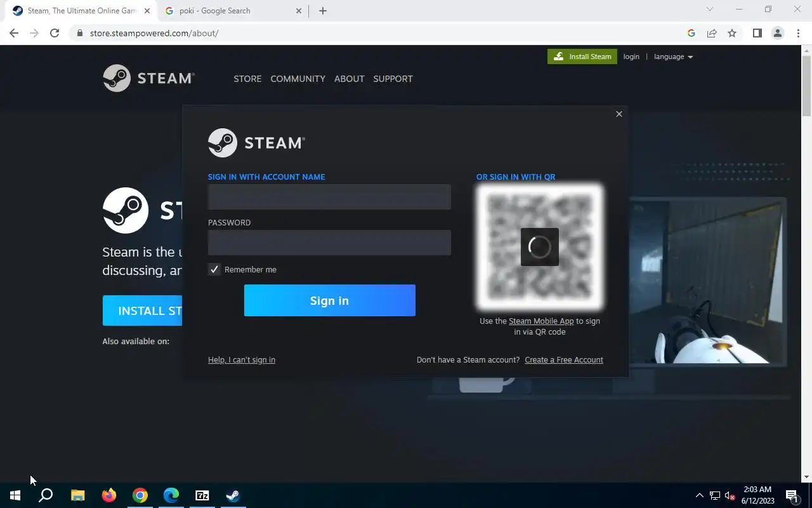Image resolution: width=812 pixels, height=508 pixels.
Task: Open the Create a Free Account link
Action: click(564, 359)
